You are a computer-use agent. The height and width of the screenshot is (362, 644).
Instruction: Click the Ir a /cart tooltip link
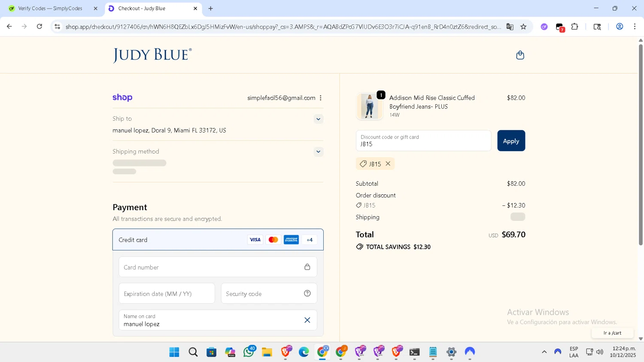(x=612, y=333)
